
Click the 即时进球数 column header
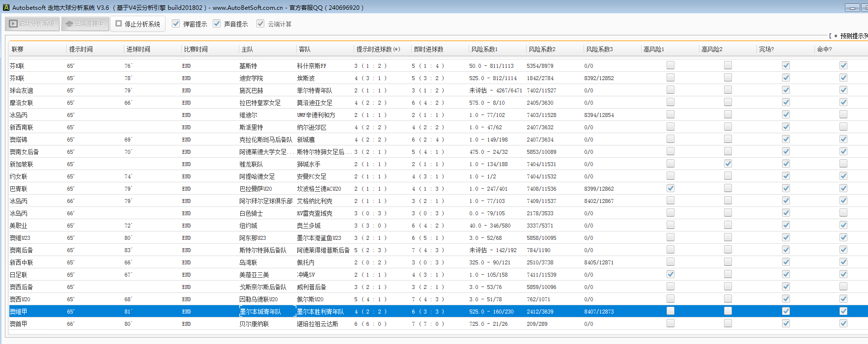[428, 49]
